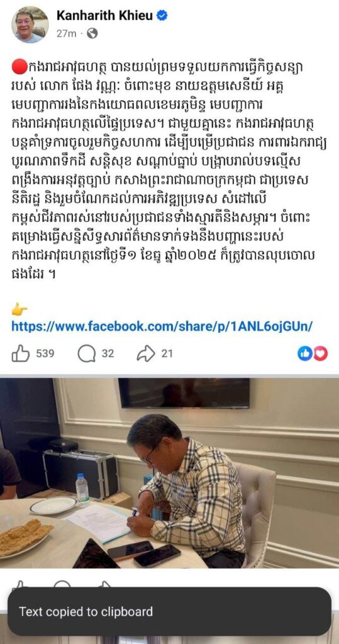Open the Kanharith Khieu profile name link

105,16
